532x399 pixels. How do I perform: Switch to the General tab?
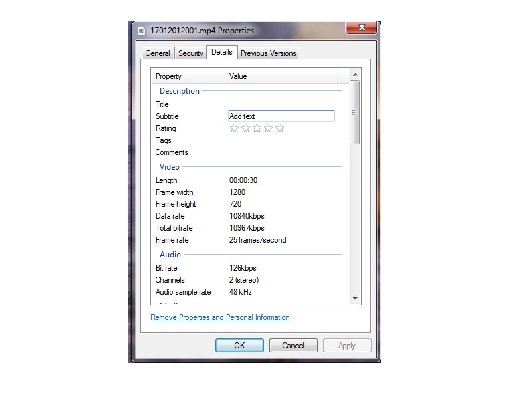pyautogui.click(x=158, y=53)
